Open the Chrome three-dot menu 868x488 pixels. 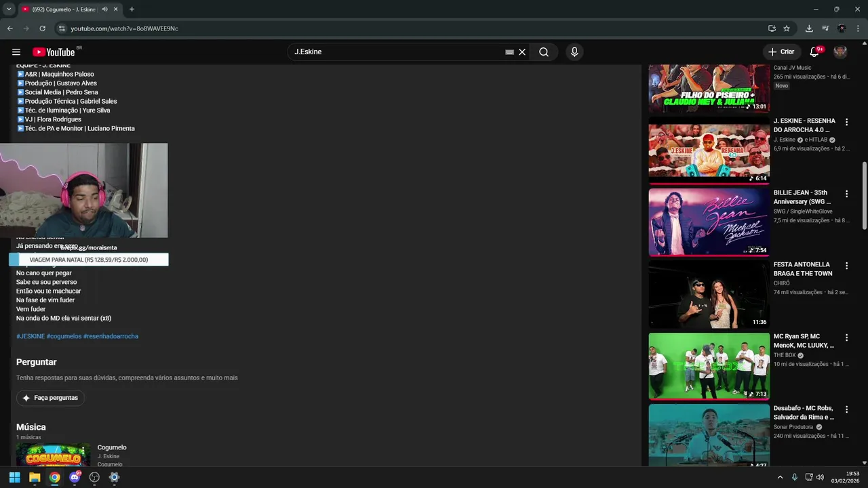[x=858, y=28]
